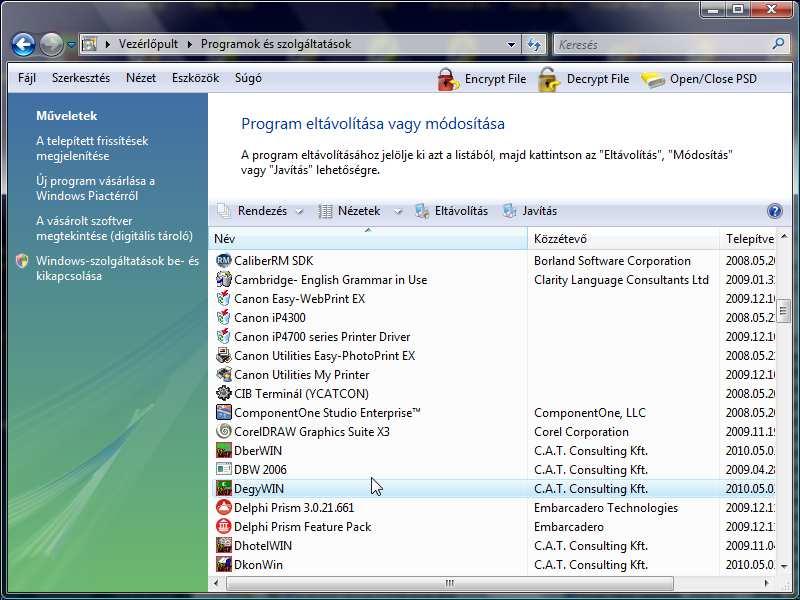Click Embarcadero Technologies publisher cell
This screenshot has height=600, width=800.
coord(606,508)
